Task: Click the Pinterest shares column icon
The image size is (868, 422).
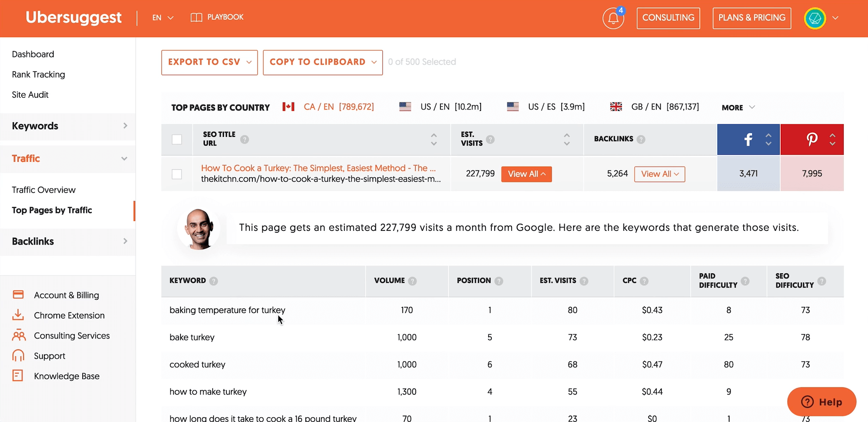Action: pos(811,139)
